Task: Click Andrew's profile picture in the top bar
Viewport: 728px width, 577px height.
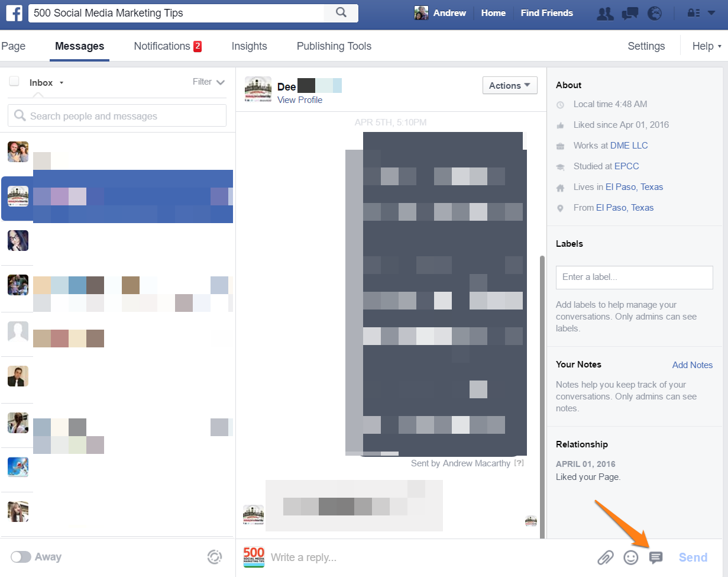Action: tap(421, 13)
